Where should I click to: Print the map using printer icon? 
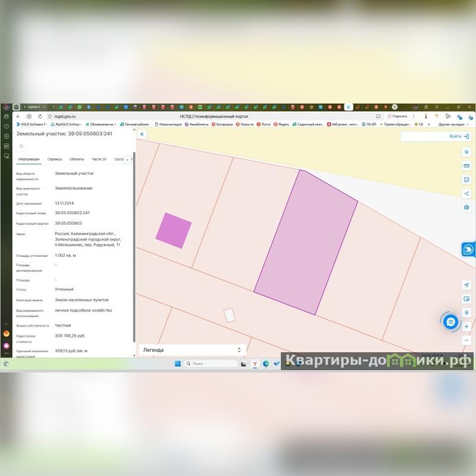pyautogui.click(x=466, y=208)
